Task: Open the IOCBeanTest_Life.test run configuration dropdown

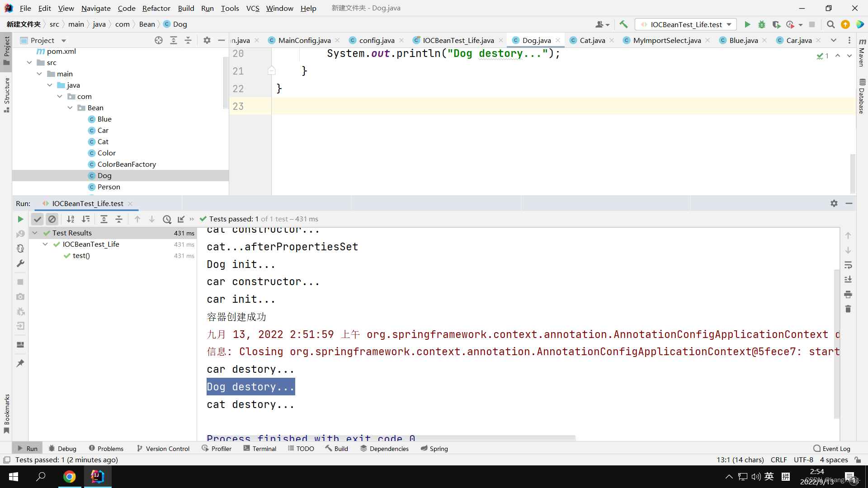Action: coord(686,24)
